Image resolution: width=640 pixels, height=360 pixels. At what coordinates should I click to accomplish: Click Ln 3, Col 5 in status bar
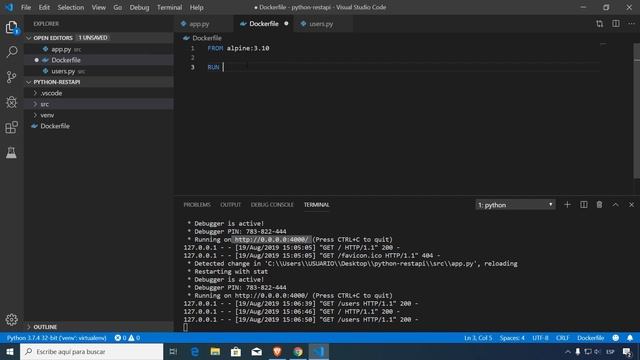pos(478,338)
